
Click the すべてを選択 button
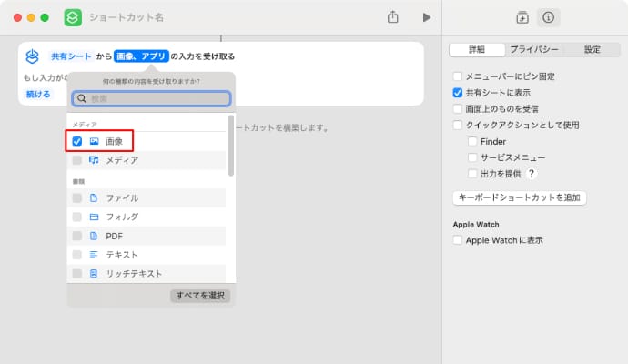(x=200, y=296)
